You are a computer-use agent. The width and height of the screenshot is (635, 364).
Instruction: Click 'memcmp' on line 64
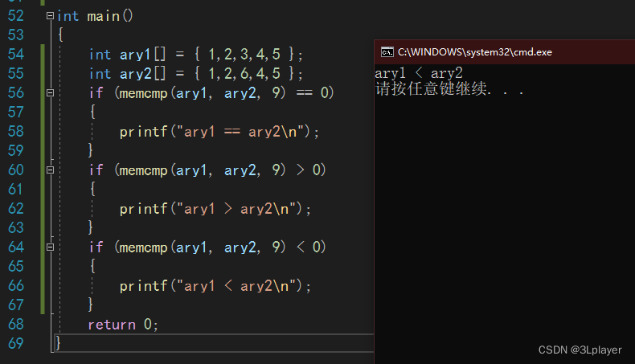pos(143,247)
